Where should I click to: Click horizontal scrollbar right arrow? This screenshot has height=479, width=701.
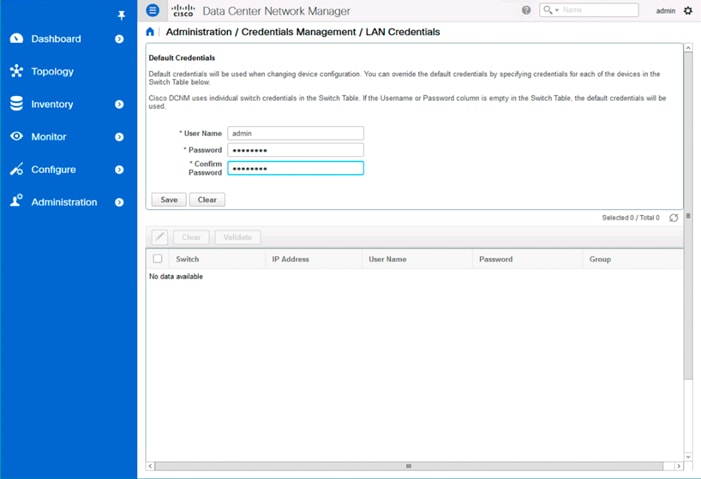pos(679,466)
